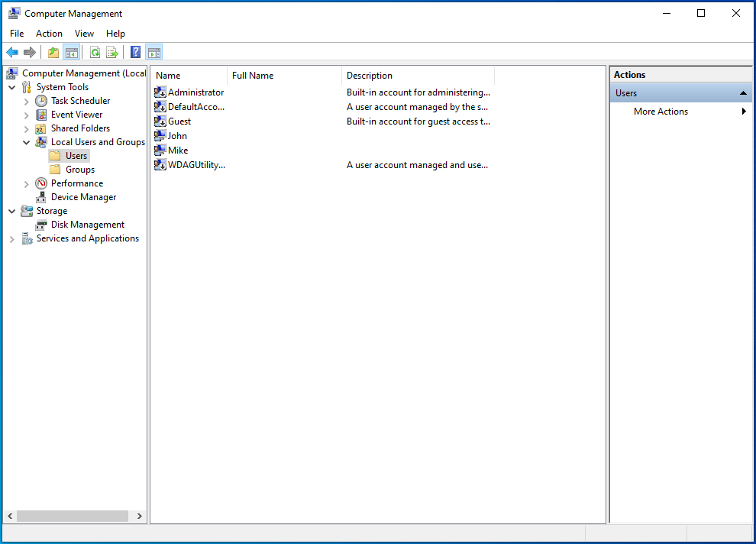Image resolution: width=756 pixels, height=544 pixels.
Task: Click the console tree horizontal scrollbar thumb
Action: [73, 516]
